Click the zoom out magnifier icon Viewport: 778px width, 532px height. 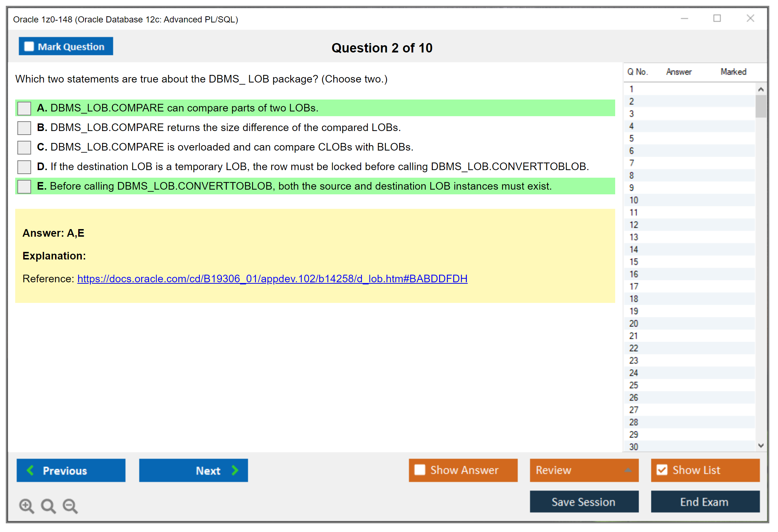[70, 506]
